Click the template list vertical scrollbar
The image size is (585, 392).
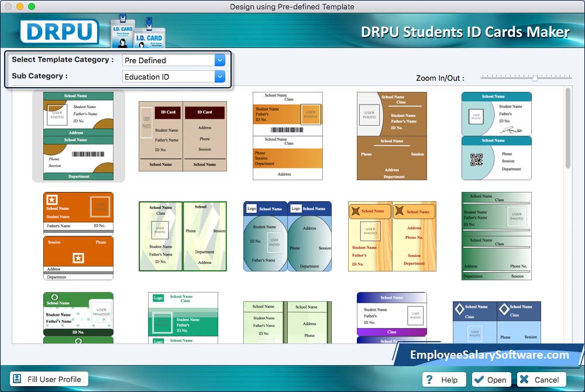568,128
